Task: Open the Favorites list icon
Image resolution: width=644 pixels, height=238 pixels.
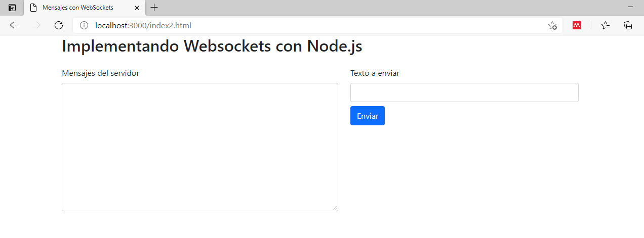Action: (606, 25)
